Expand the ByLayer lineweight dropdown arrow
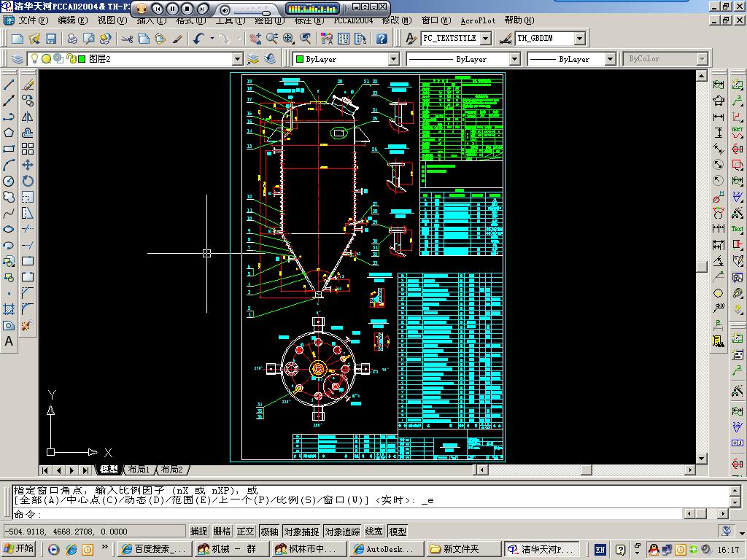 (611, 59)
